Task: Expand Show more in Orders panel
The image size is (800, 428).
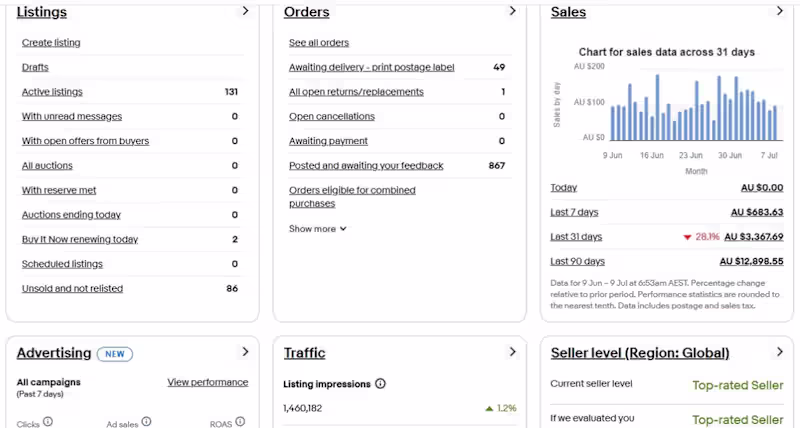Action: coord(317,229)
